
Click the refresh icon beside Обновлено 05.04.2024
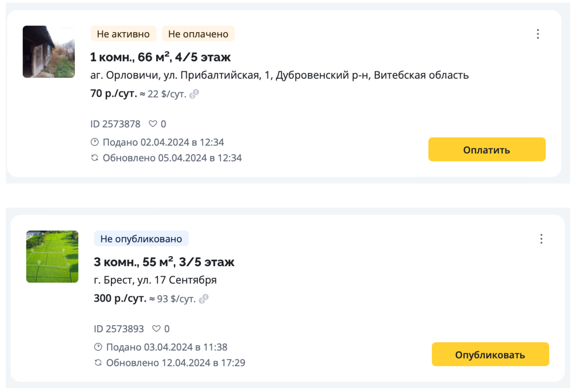[x=95, y=158]
